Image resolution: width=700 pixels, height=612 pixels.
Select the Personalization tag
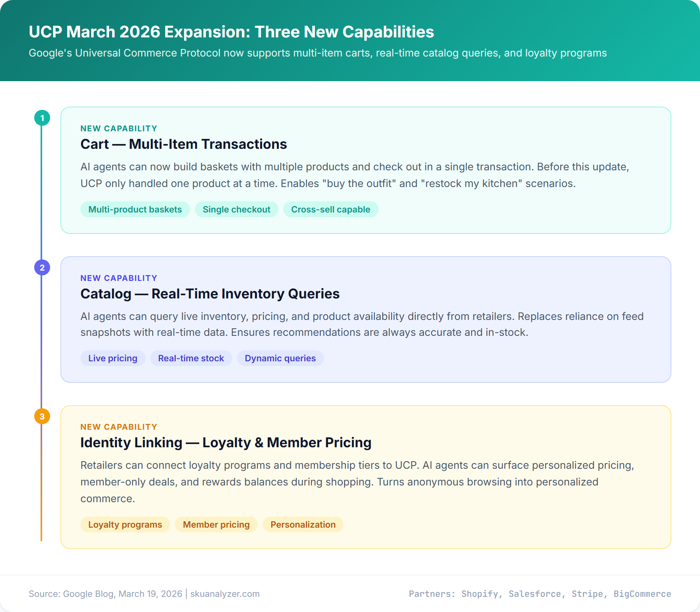(x=303, y=524)
